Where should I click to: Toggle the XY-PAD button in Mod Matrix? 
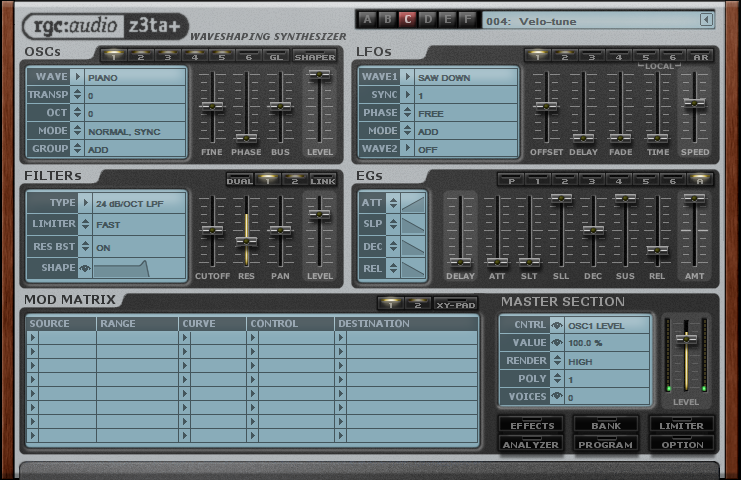(456, 304)
